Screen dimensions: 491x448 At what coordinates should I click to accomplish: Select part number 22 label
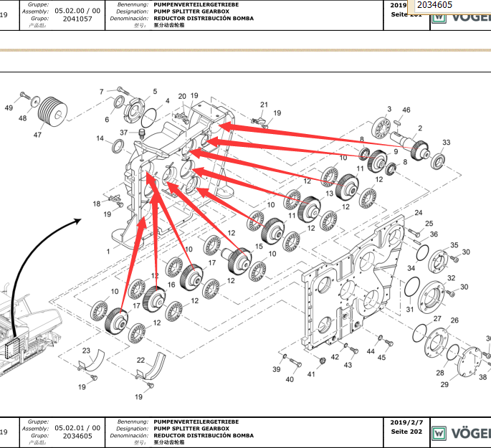140,361
